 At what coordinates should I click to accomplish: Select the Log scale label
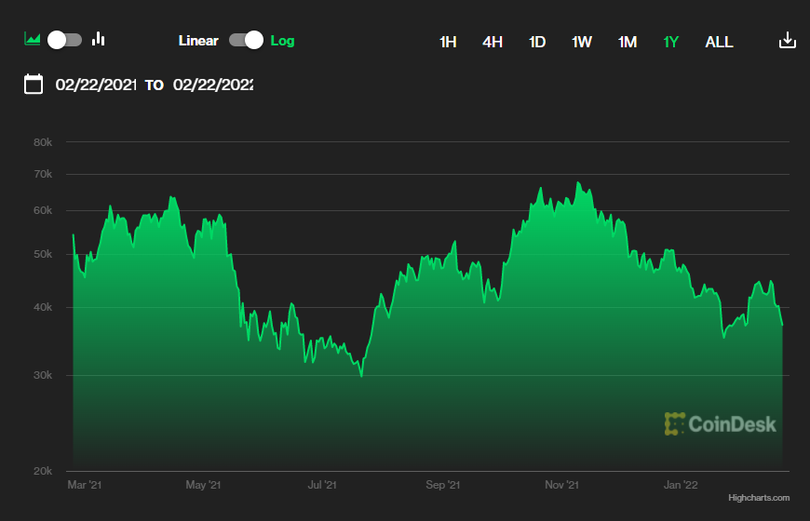tap(282, 41)
